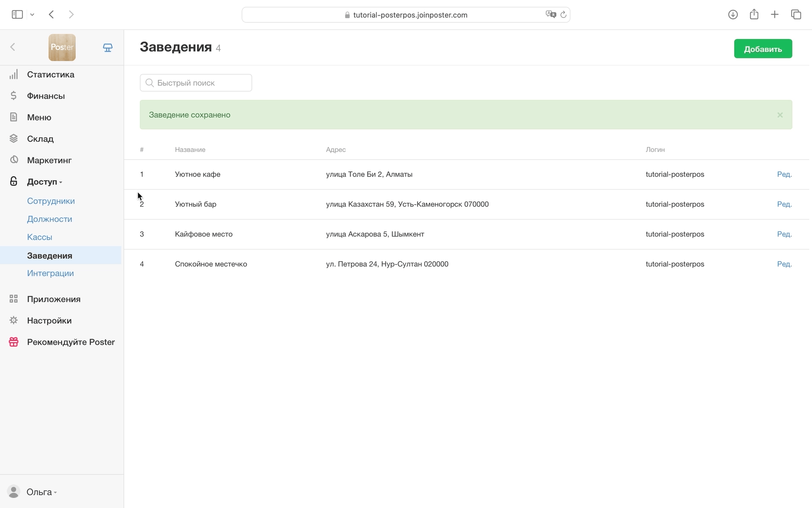Click the gift icon next to Рекомендуйте Poster
812x508 pixels.
(14, 342)
